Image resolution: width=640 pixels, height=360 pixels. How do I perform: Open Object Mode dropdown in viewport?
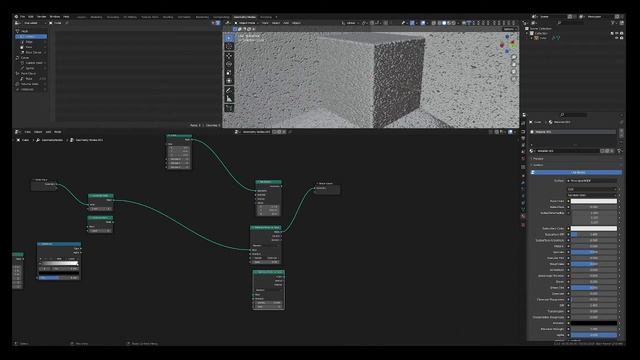pos(247,23)
